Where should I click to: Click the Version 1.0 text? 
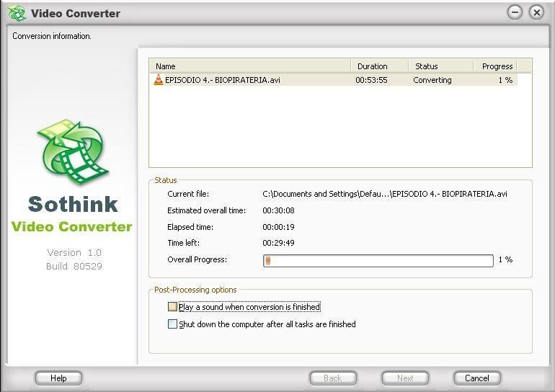tap(74, 253)
